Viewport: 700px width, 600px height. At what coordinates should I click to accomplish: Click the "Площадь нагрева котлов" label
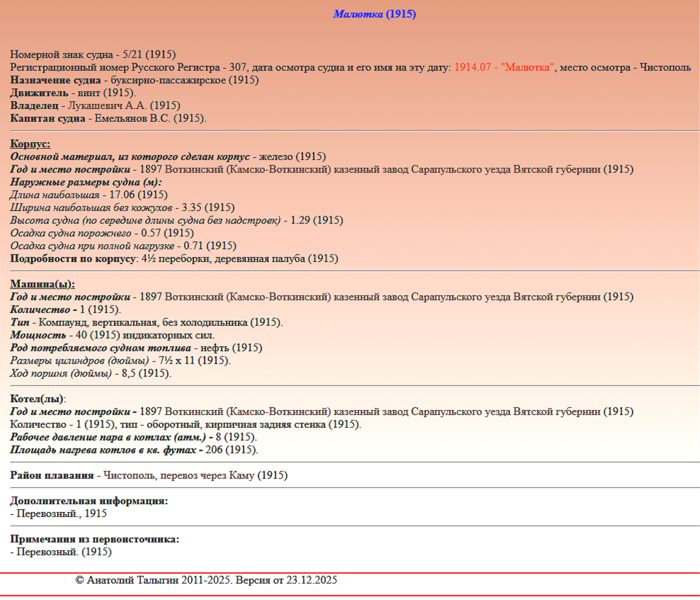[103, 450]
